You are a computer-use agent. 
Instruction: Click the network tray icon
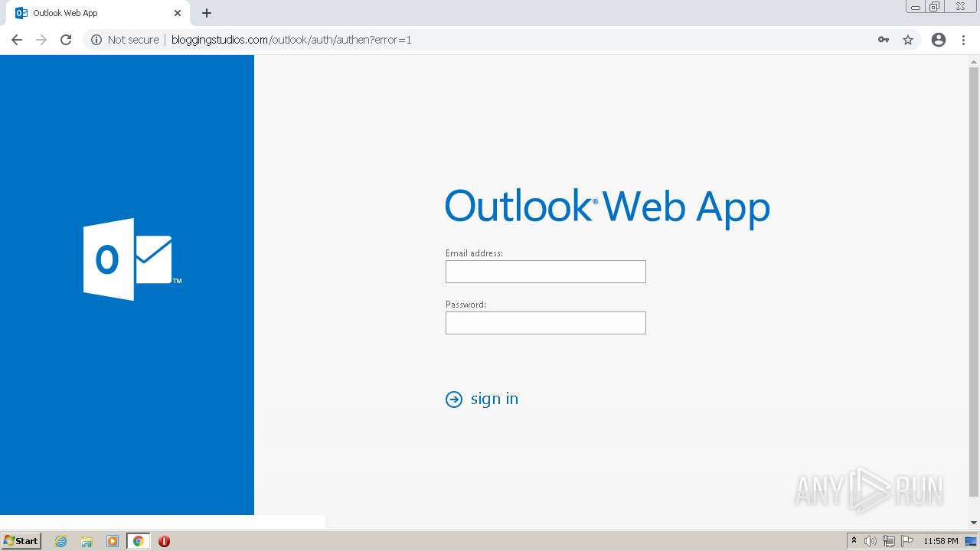click(889, 541)
